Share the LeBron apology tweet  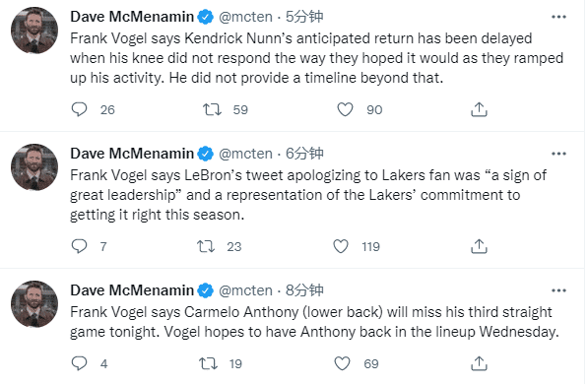[479, 246]
